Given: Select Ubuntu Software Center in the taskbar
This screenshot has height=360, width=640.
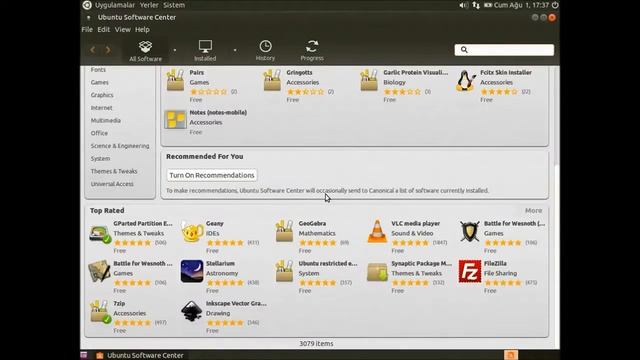Looking at the screenshot, I should [x=140, y=356].
